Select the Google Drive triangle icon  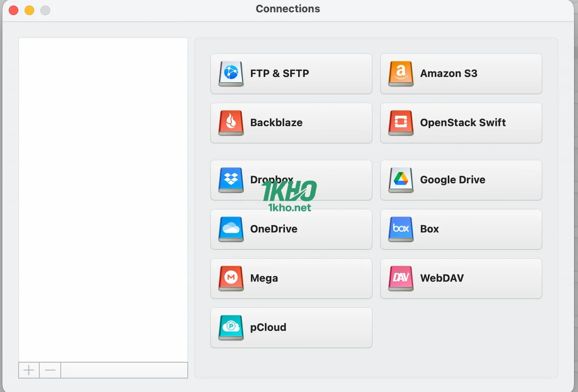[401, 179]
